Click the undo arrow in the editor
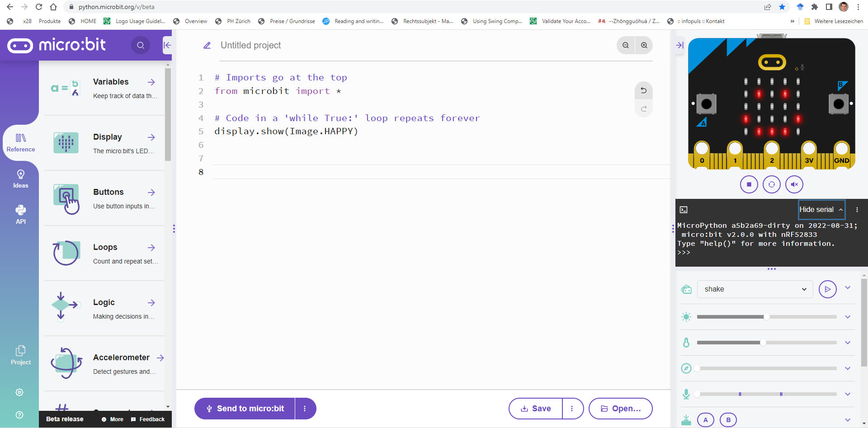 [643, 90]
